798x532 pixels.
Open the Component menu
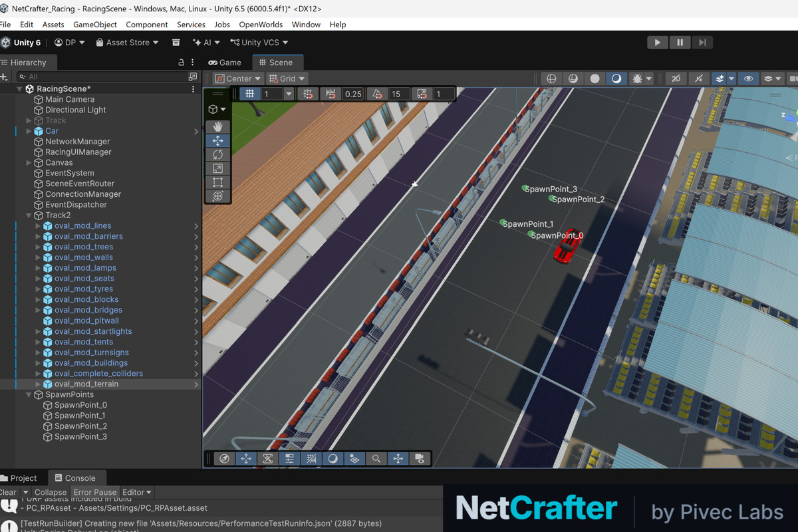pyautogui.click(x=147, y=25)
